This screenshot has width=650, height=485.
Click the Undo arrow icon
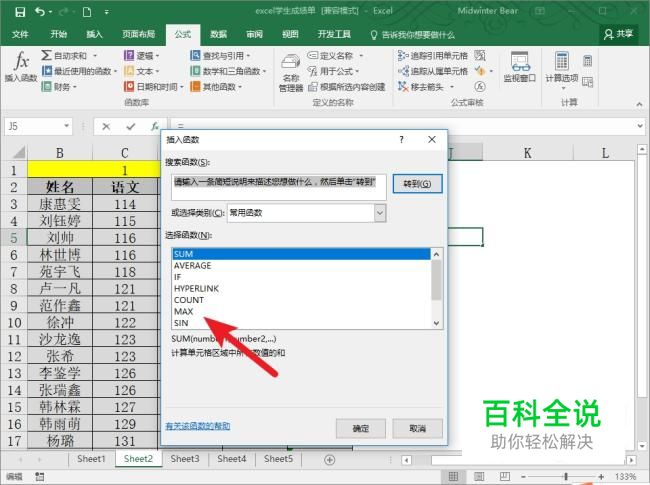tap(40, 12)
